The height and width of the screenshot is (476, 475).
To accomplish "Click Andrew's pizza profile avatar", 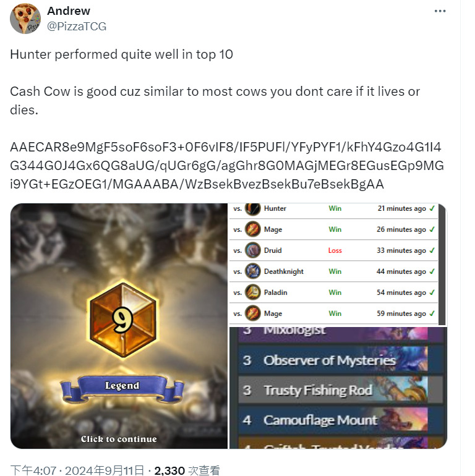I will pyautogui.click(x=25, y=19).
